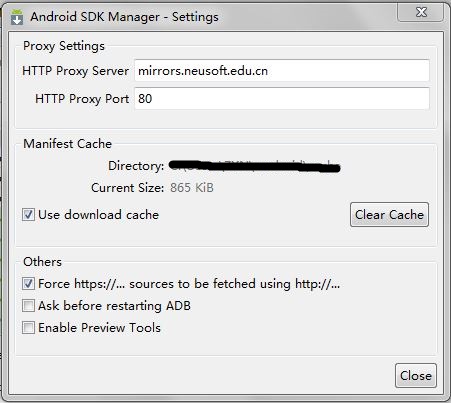Click the Manifest Cache group heading
This screenshot has width=451, height=403.
pyautogui.click(x=67, y=144)
